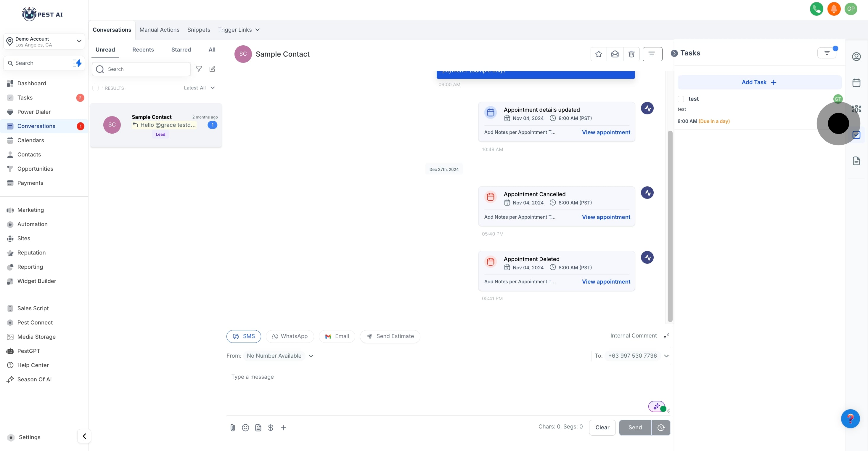Open the Manual Actions tab
This screenshot has height=451, width=868.
point(159,30)
